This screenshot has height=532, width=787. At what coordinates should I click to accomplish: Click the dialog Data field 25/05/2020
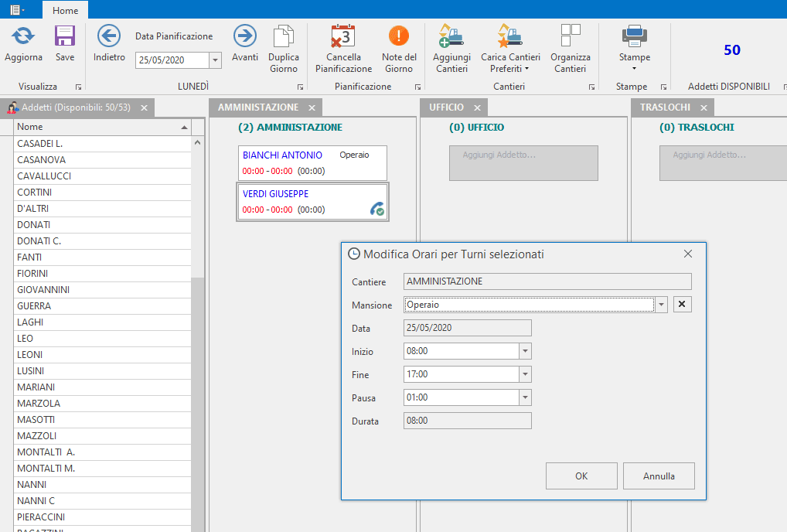tap(467, 328)
